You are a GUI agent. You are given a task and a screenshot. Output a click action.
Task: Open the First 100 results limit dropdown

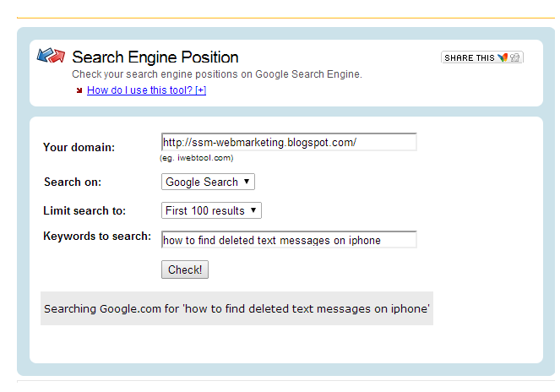[x=211, y=210]
